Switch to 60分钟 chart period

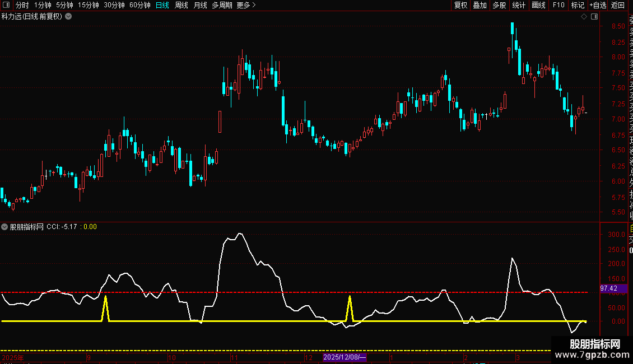tap(139, 5)
